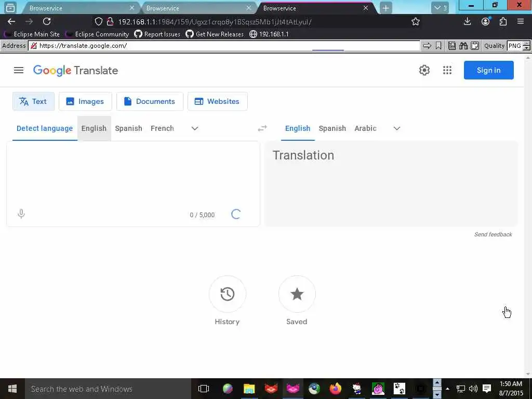This screenshot has height=399, width=532.
Task: Open Firefox application menu
Action: tap(521, 22)
